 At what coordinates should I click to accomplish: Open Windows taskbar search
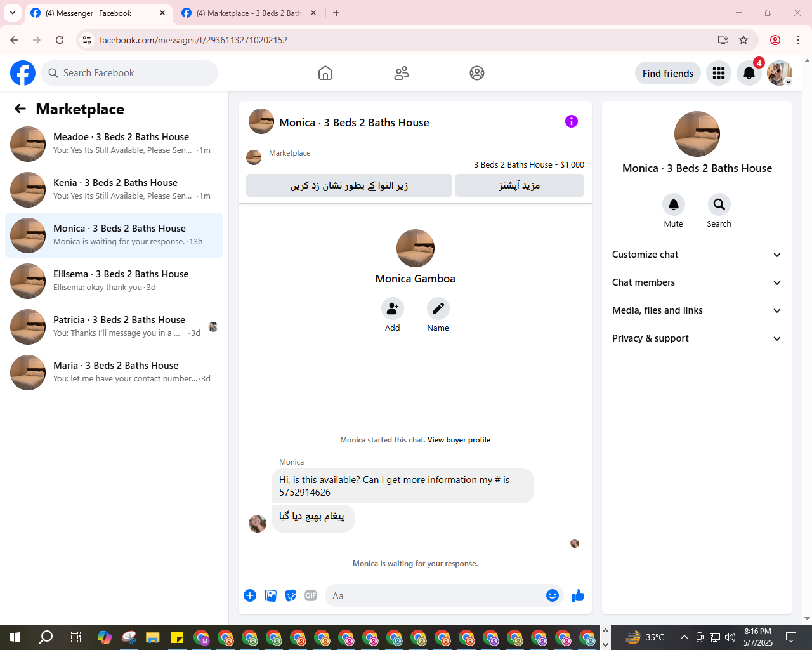pos(46,637)
